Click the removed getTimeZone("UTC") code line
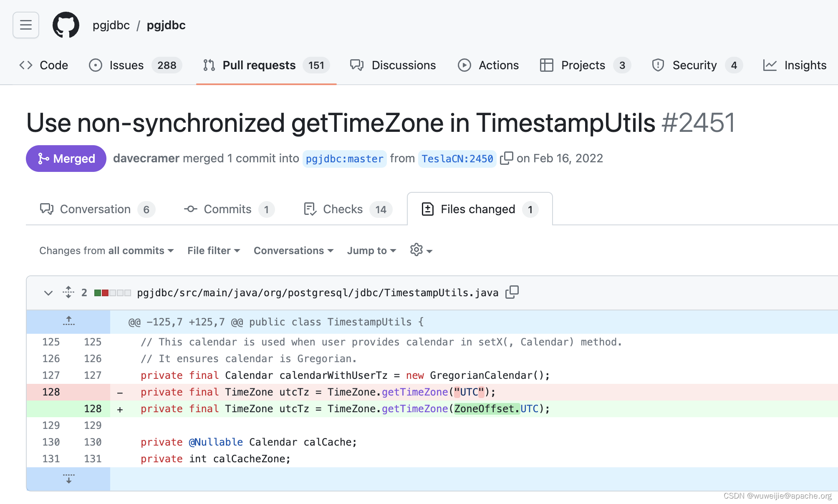The width and height of the screenshot is (838, 504). tap(318, 392)
